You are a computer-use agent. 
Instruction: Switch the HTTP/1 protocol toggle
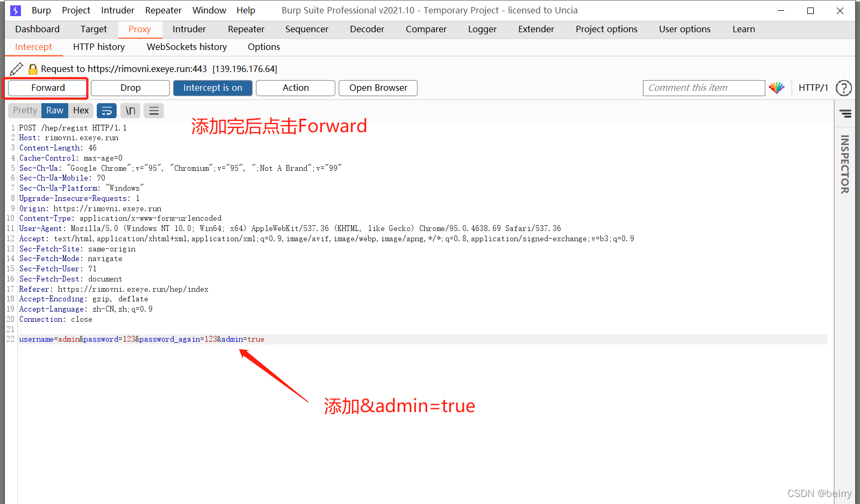pos(813,88)
